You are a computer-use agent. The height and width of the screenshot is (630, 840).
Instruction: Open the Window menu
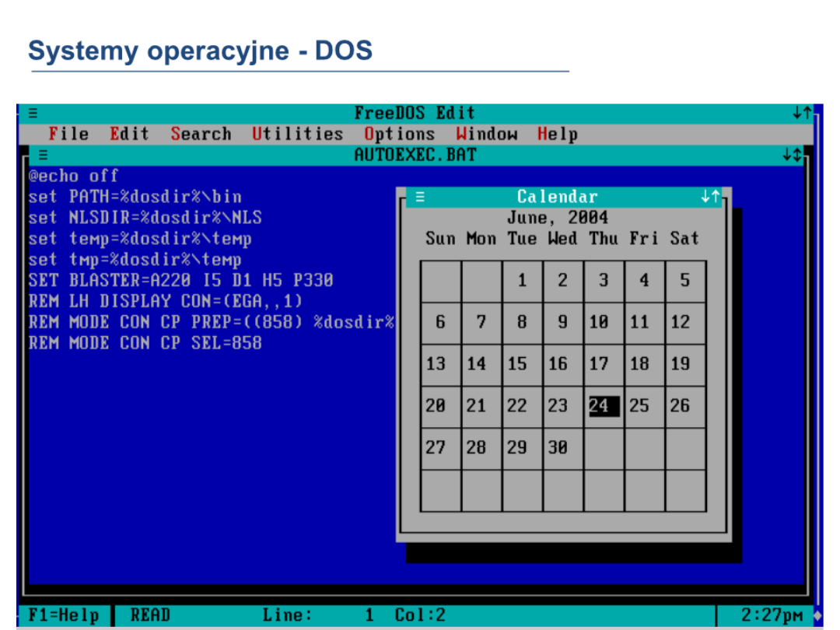coord(487,135)
